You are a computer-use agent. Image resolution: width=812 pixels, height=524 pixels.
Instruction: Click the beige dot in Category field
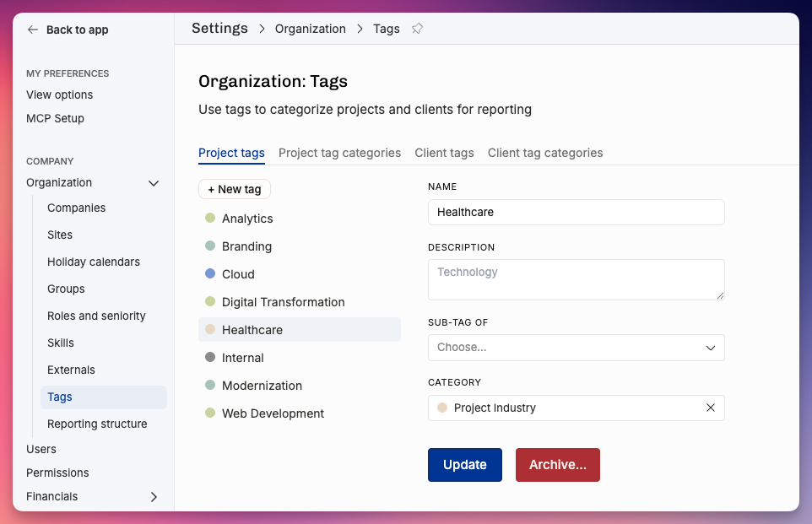tap(442, 408)
